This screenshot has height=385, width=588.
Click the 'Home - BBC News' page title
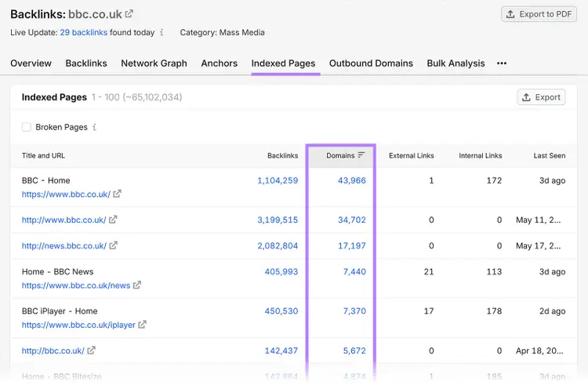tap(57, 271)
